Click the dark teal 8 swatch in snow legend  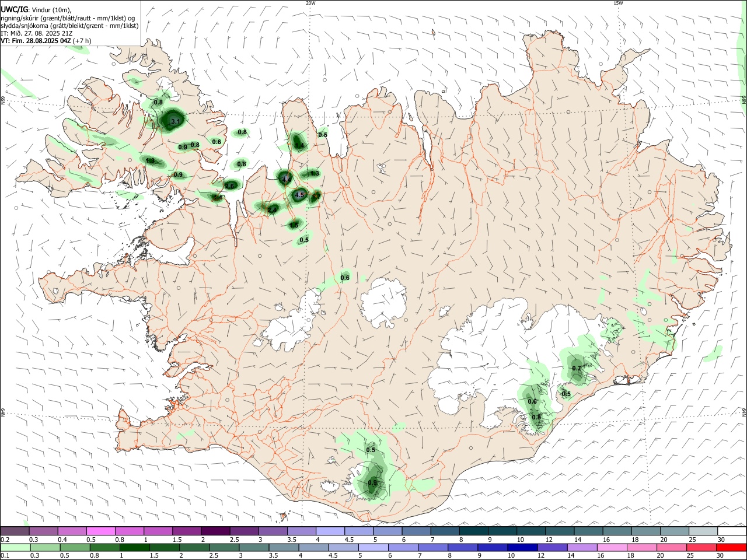[x=473, y=531]
